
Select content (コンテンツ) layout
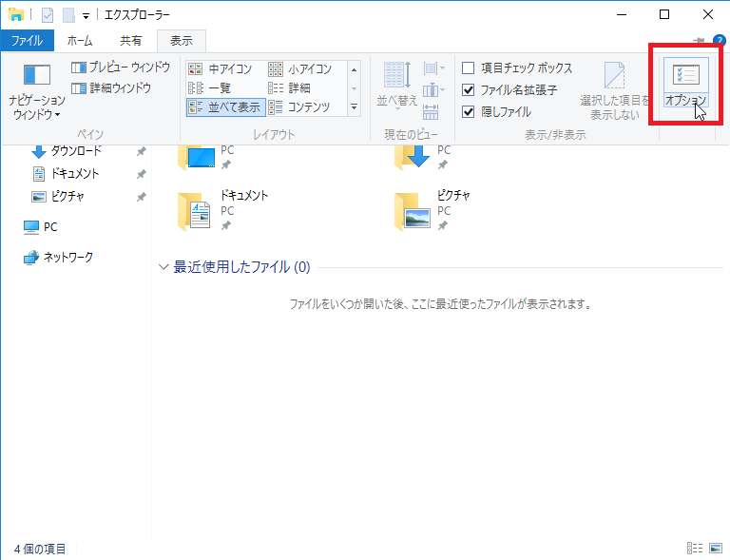(x=299, y=107)
